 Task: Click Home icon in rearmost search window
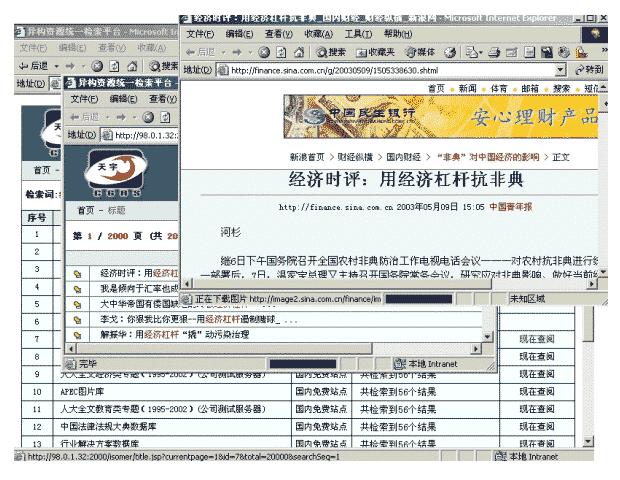[132, 66]
